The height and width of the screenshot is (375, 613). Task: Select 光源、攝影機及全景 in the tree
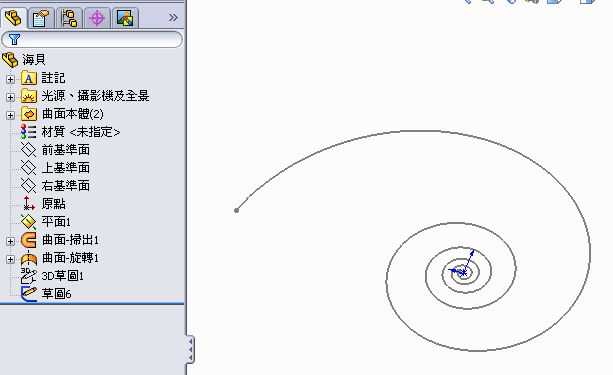(x=95, y=96)
